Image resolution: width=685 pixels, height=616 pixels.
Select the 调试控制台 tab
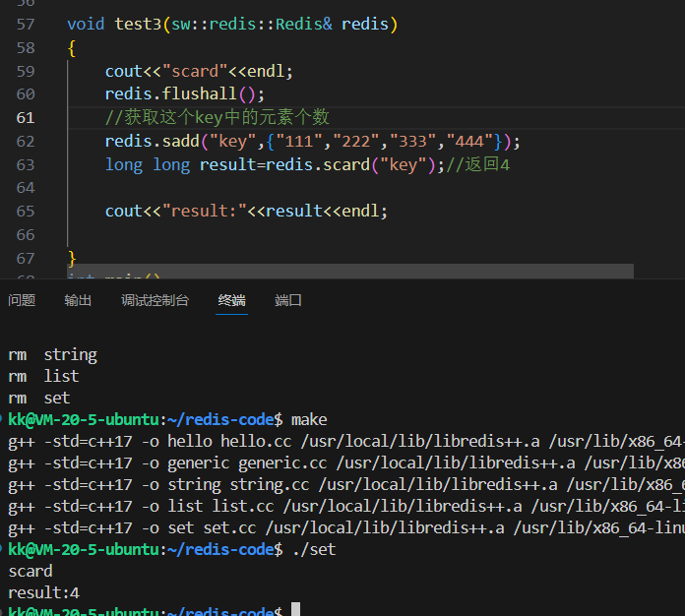pos(155,300)
